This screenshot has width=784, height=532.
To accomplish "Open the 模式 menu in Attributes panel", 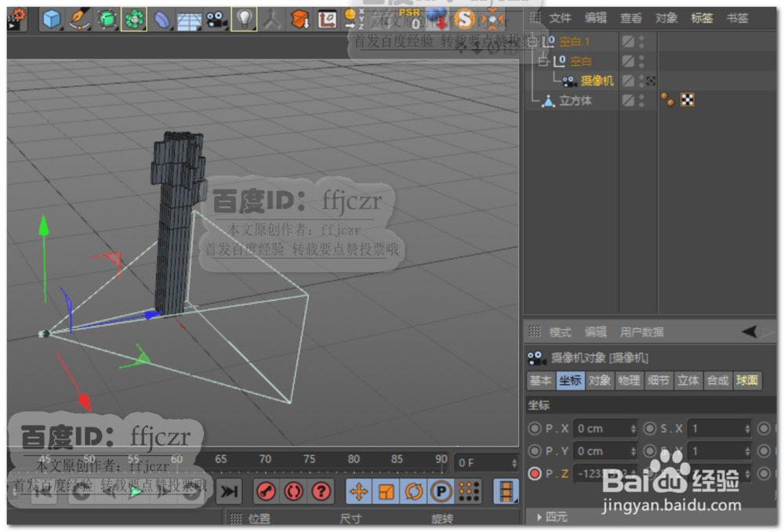I will click(560, 332).
